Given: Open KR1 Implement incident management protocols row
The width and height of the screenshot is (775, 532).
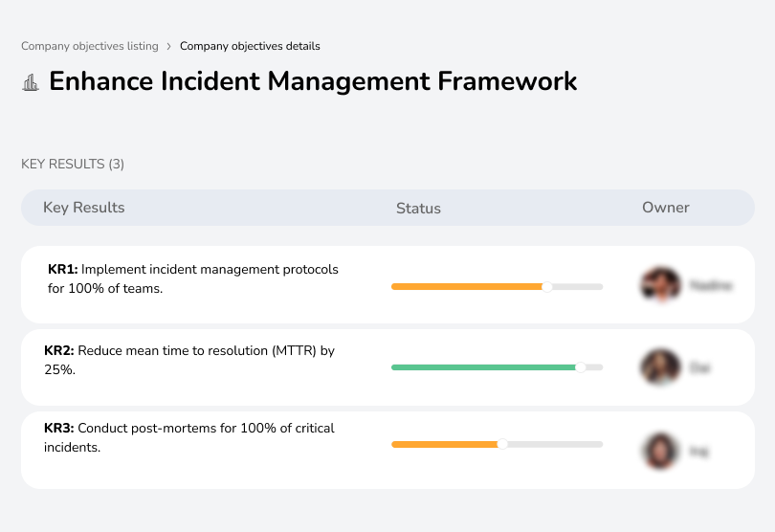Looking at the screenshot, I should point(387,285).
